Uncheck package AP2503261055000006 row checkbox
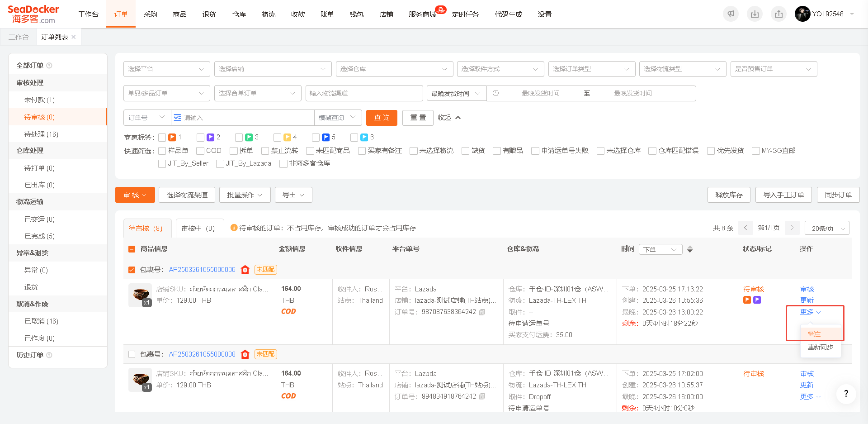868x424 pixels. [132, 270]
